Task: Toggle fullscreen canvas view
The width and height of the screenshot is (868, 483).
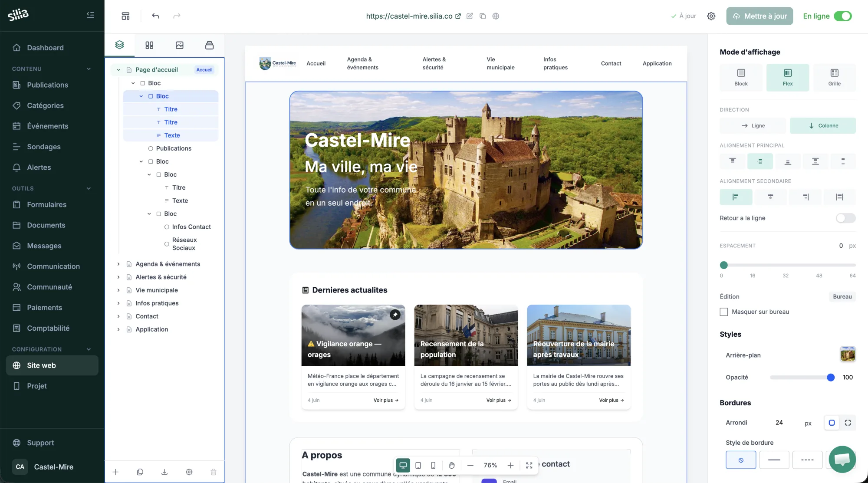Action: point(529,465)
